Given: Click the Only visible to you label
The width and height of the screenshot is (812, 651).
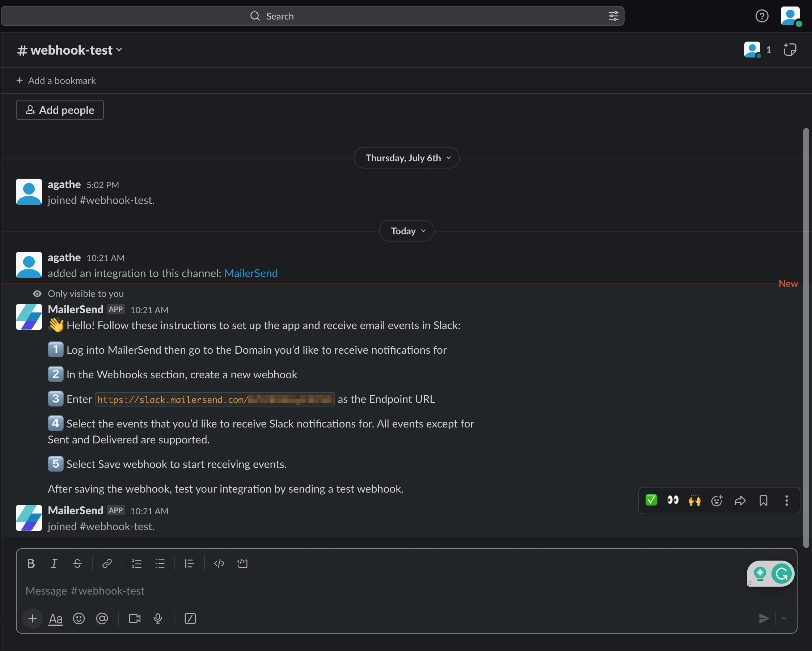Looking at the screenshot, I should pyautogui.click(x=85, y=294).
